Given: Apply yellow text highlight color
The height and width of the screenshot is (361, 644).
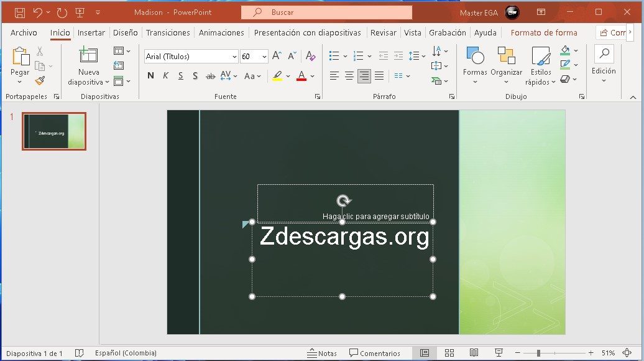Looking at the screenshot, I should click(277, 76).
